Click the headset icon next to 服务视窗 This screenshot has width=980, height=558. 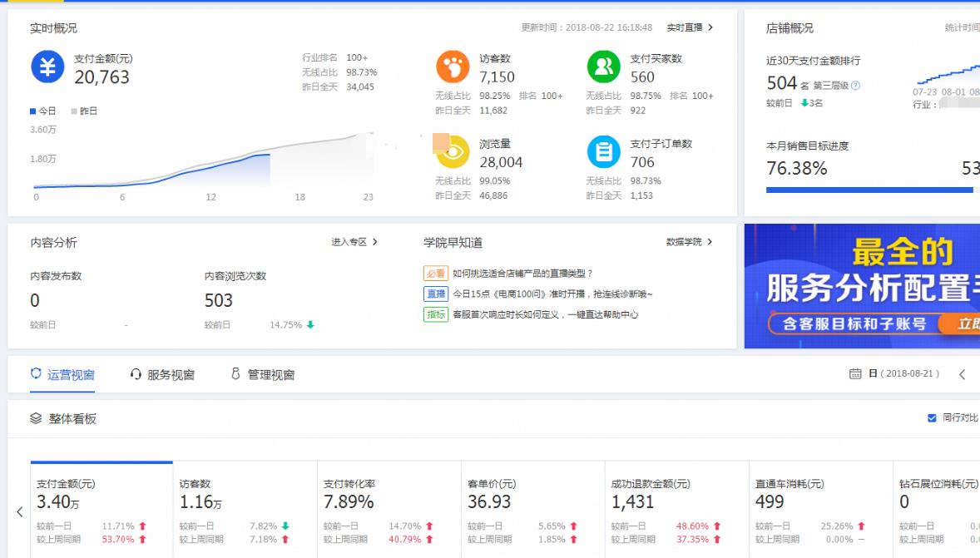tap(135, 374)
